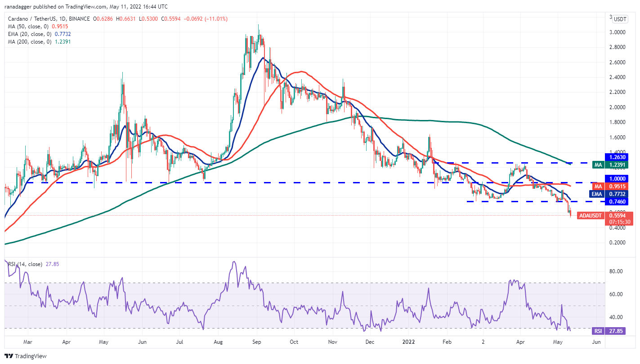This screenshot has height=364, width=640.
Task: Click the 80.00 level on RSI axis
Action: coord(616,271)
